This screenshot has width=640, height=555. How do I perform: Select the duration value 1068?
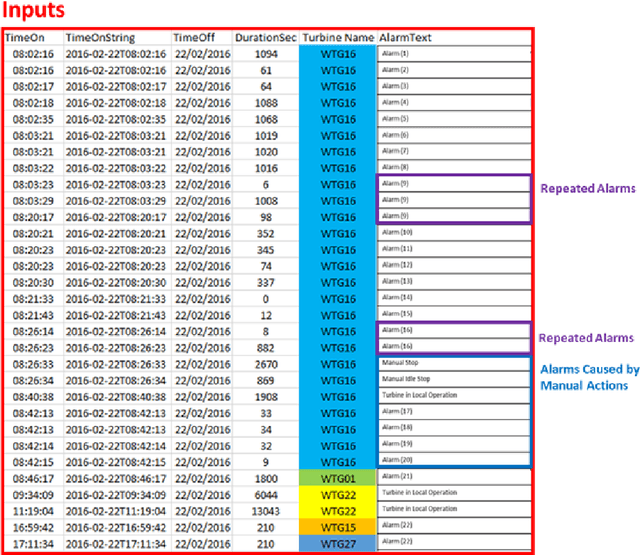tap(266, 119)
